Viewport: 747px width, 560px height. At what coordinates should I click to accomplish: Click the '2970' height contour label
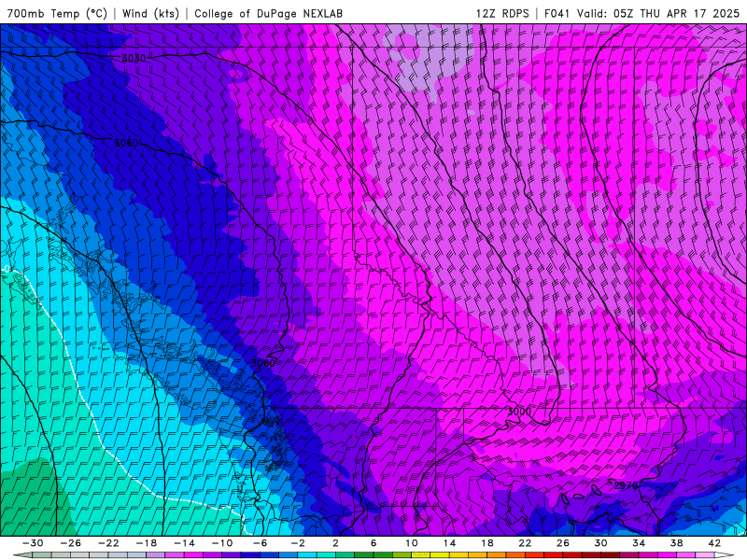(625, 485)
